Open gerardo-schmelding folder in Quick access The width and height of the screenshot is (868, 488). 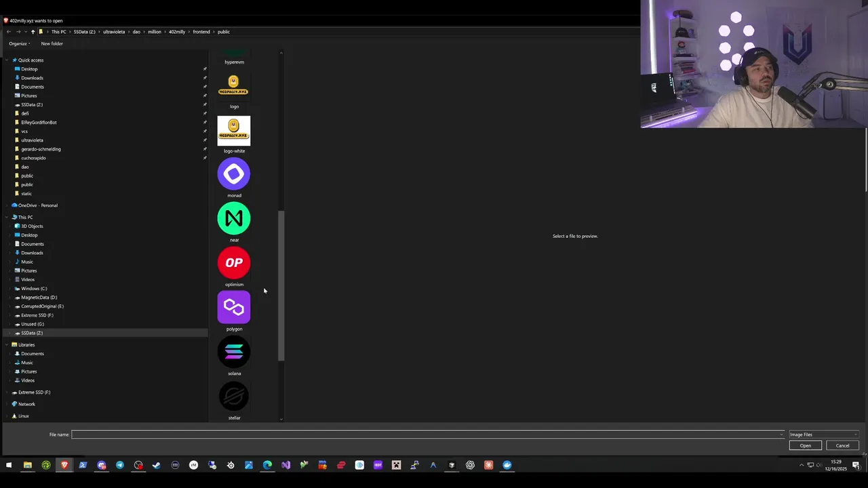pos(41,149)
